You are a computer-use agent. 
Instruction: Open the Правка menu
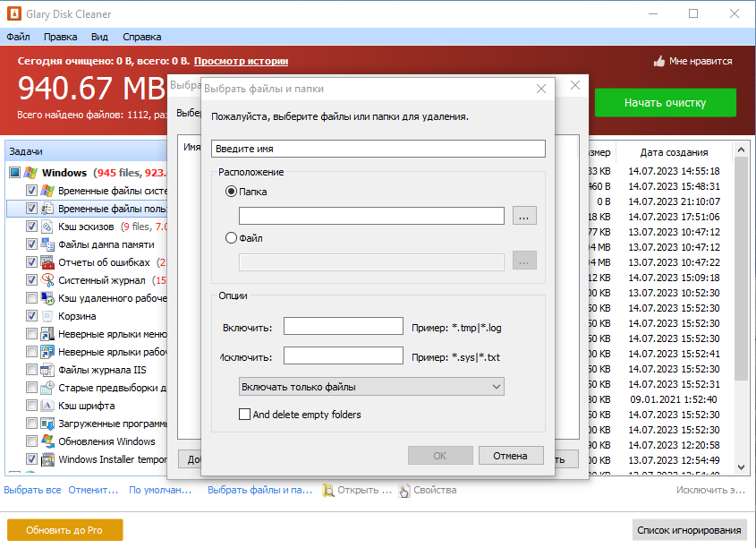click(x=60, y=37)
